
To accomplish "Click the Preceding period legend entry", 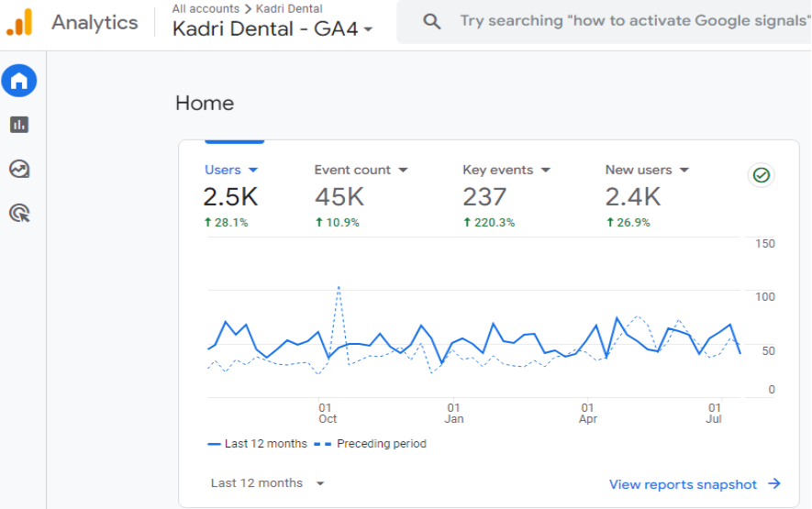I will 371,444.
